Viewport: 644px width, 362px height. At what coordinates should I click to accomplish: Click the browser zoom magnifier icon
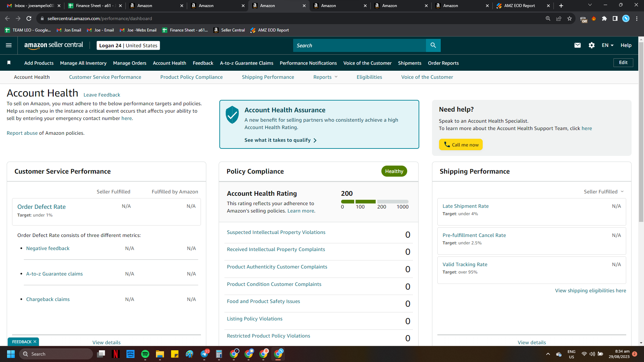click(x=548, y=18)
